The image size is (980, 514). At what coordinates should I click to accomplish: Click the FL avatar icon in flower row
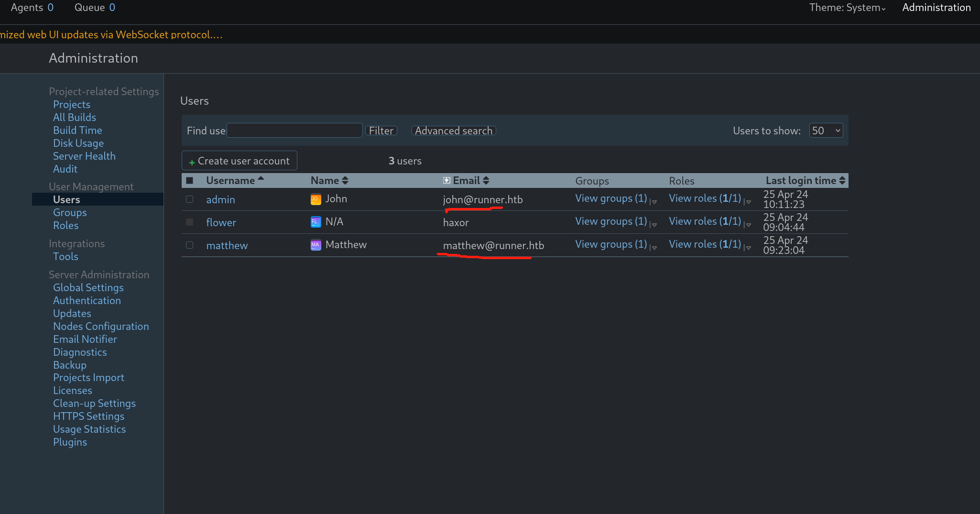coord(316,222)
